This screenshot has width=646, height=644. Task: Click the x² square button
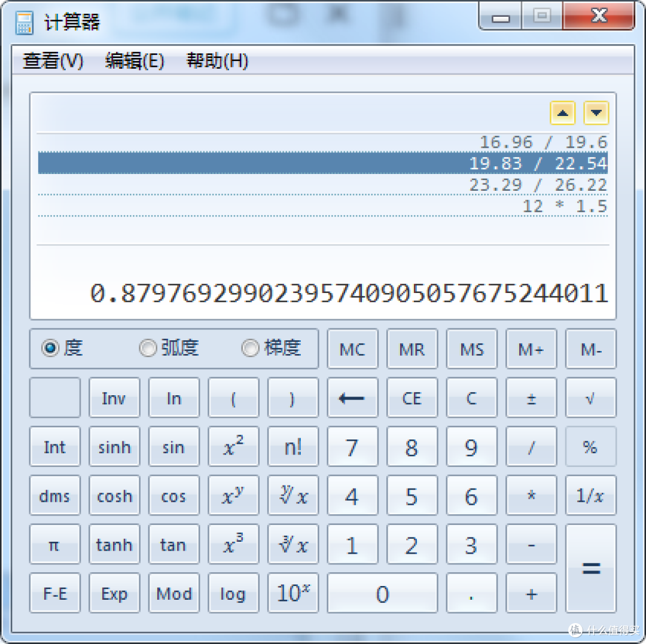point(234,447)
